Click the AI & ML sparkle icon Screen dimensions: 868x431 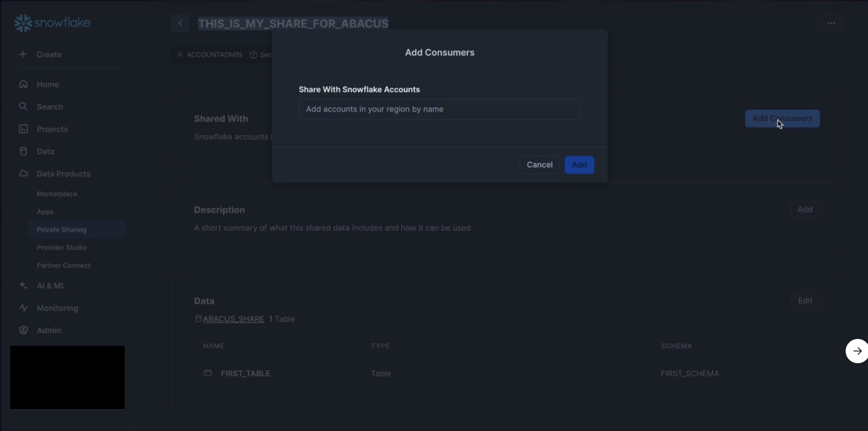point(24,285)
